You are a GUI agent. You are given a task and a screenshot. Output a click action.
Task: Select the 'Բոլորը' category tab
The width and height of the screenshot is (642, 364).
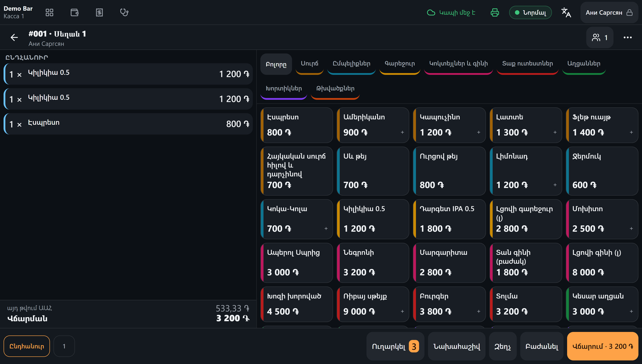276,64
